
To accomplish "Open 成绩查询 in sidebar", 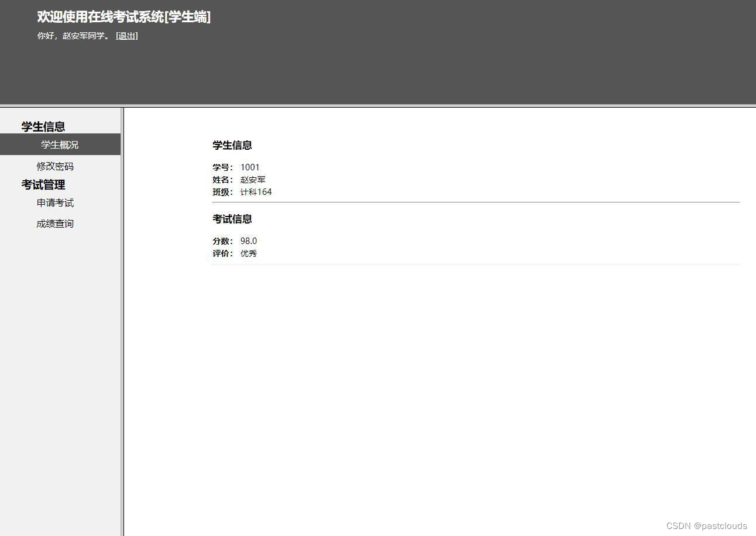I will pos(55,224).
